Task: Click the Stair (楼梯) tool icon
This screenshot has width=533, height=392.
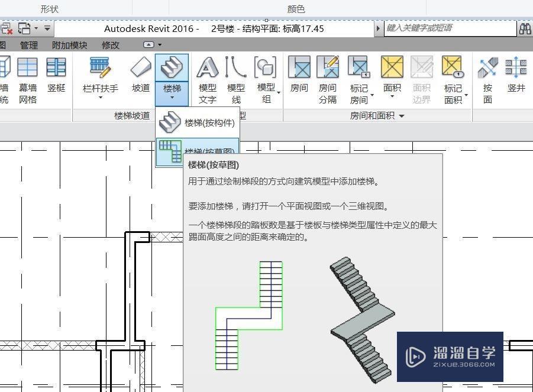Action: [172, 67]
